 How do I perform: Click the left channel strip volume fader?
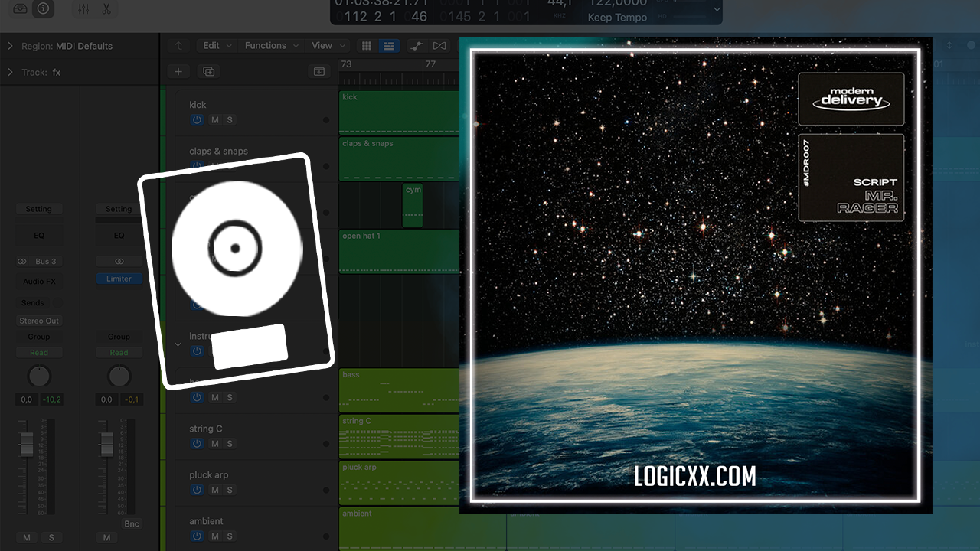(27, 444)
